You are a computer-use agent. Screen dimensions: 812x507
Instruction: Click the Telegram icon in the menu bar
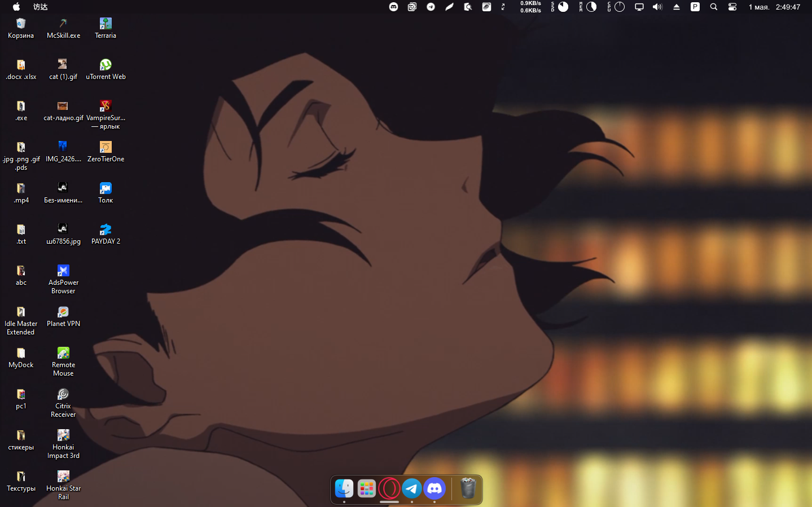(431, 7)
